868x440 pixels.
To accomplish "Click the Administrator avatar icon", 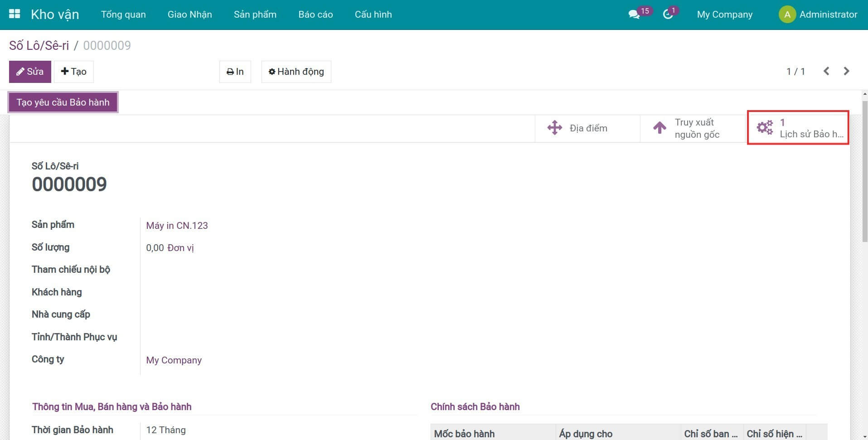I will (787, 15).
